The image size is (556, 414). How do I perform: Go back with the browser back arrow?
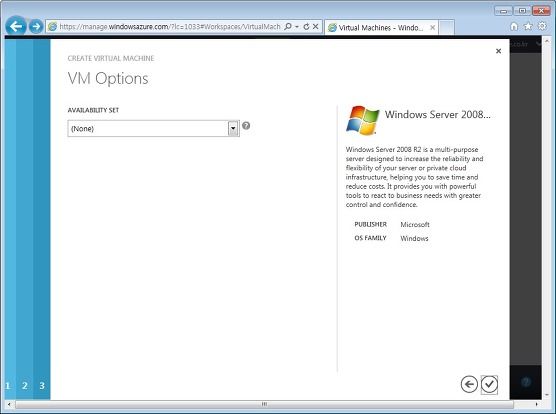click(x=16, y=26)
